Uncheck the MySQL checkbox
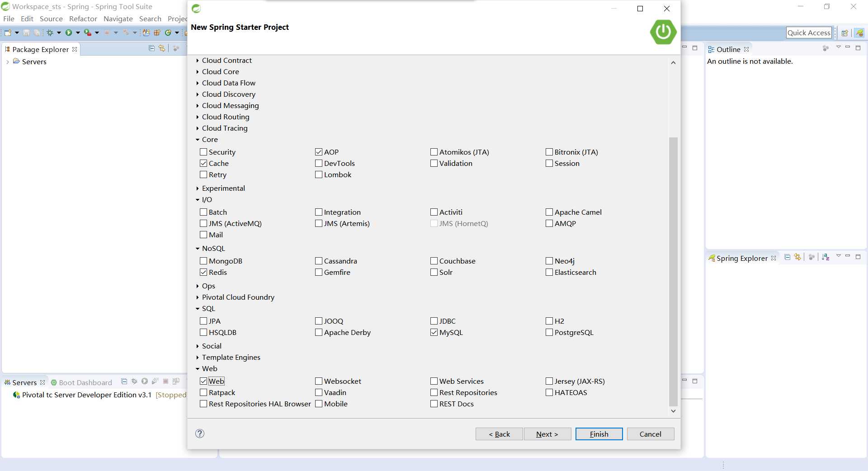868x471 pixels. coord(434,332)
